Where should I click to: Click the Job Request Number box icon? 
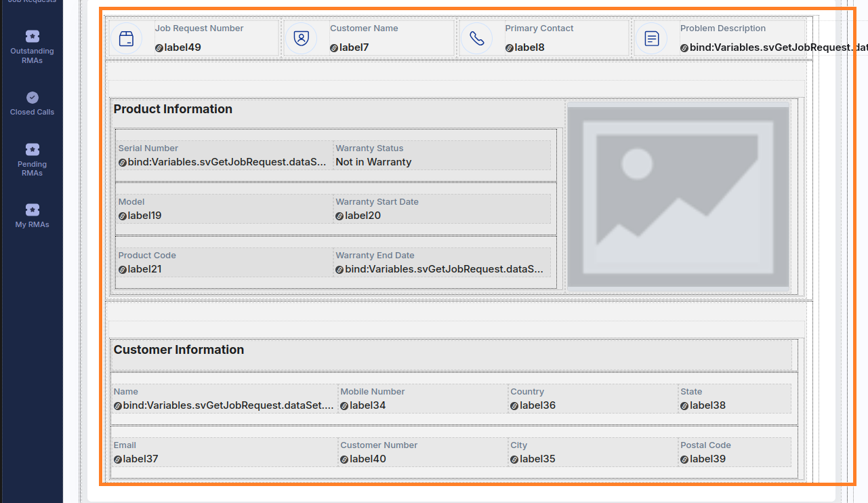[x=126, y=39]
